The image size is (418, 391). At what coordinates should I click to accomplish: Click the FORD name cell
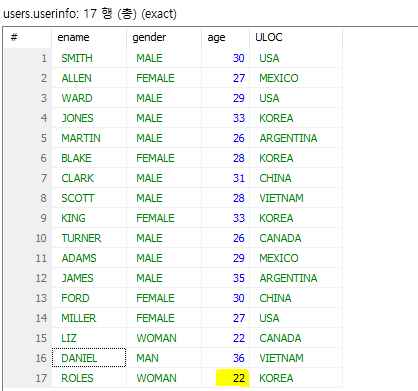click(x=89, y=298)
